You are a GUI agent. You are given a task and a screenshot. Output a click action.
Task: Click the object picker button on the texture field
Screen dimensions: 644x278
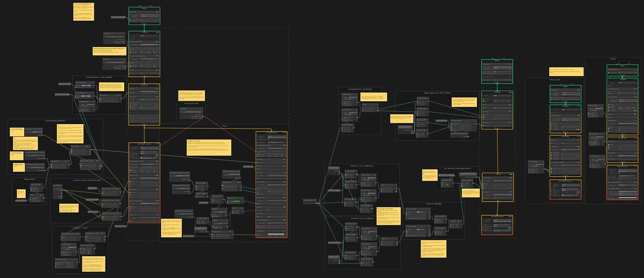[x=203, y=112]
